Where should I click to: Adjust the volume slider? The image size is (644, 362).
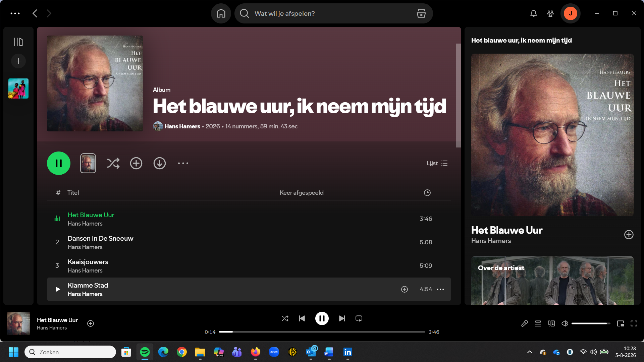pyautogui.click(x=591, y=323)
